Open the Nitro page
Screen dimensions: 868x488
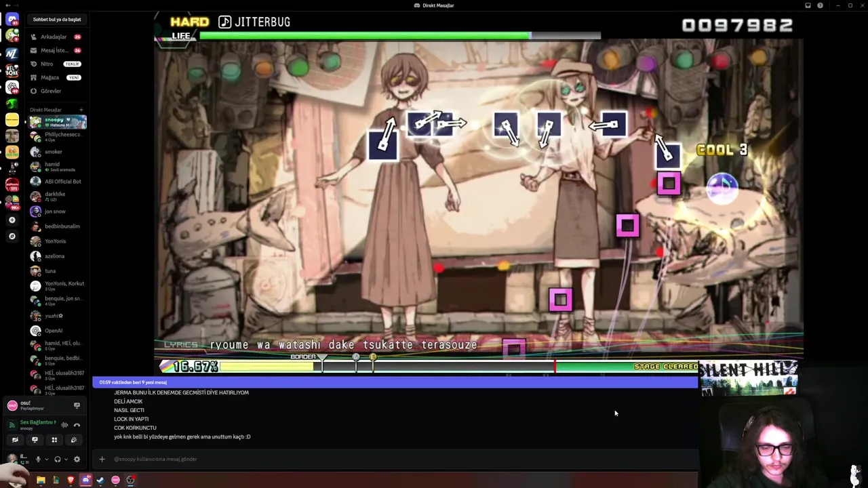[x=57, y=64]
